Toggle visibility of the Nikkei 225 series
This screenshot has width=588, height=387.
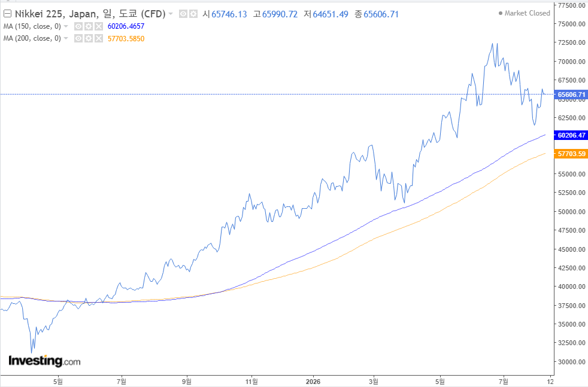click(183, 14)
